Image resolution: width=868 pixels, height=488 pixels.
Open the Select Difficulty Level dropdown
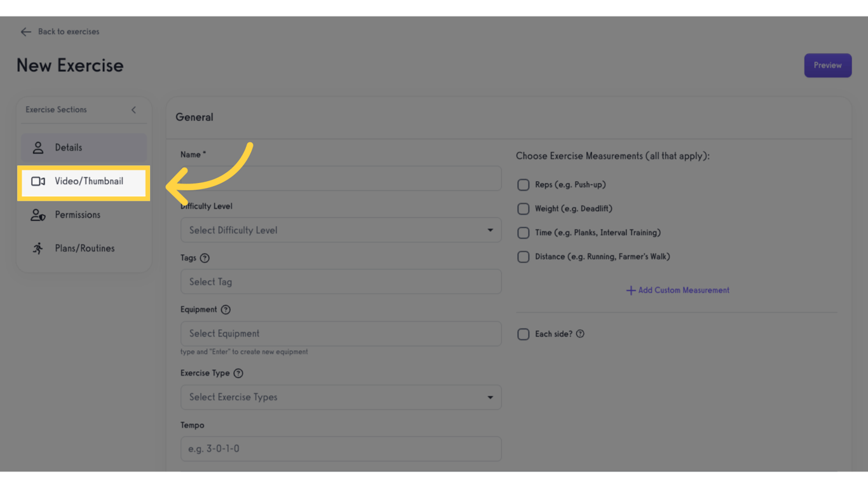(x=341, y=230)
